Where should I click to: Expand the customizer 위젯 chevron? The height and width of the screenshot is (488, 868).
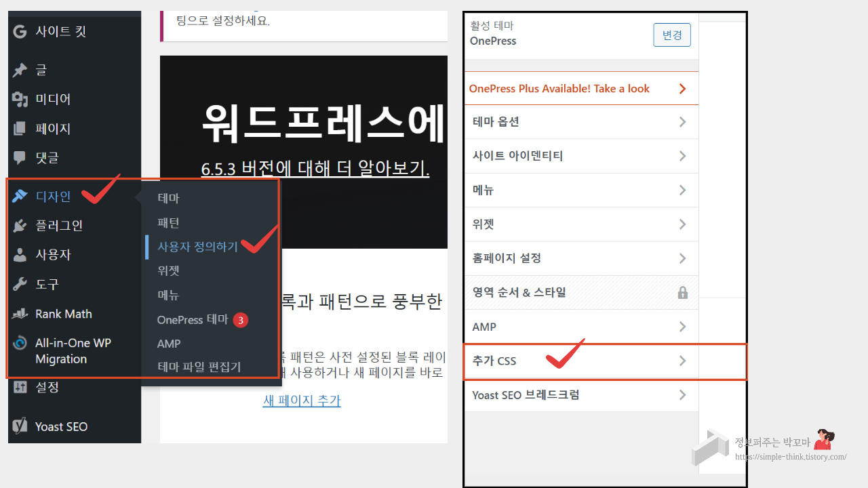pos(683,224)
